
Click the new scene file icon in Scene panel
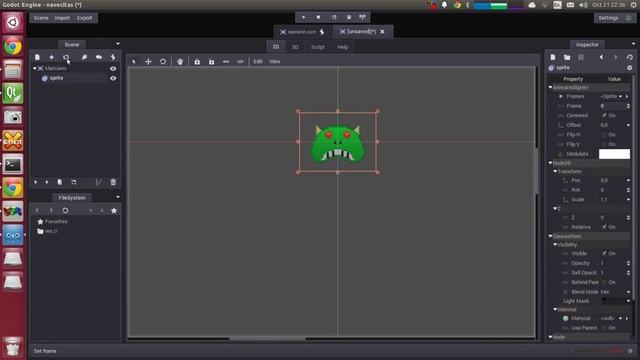[x=37, y=57]
